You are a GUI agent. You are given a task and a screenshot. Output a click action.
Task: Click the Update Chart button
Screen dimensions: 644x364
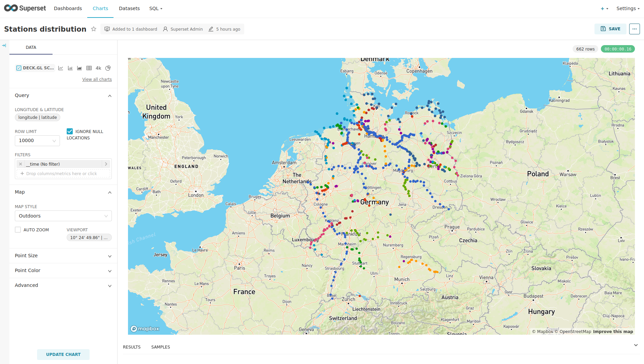(x=63, y=355)
